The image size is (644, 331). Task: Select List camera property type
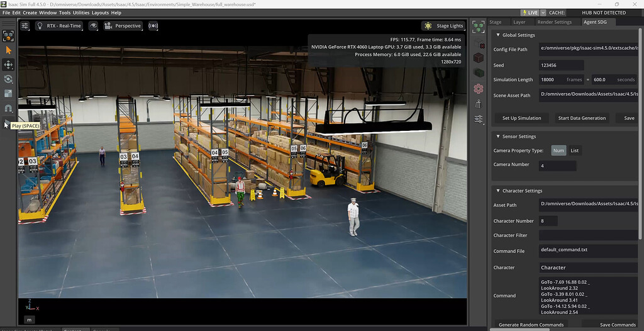574,150
